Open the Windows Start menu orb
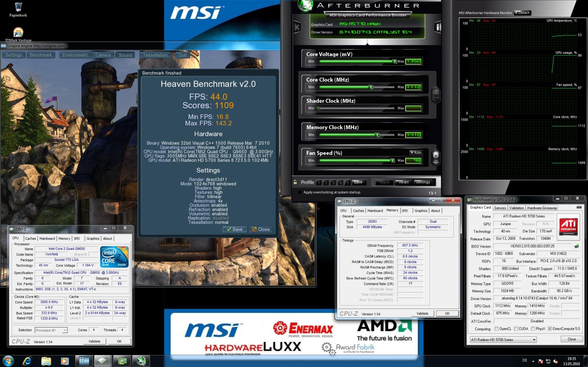 pyautogui.click(x=8, y=361)
